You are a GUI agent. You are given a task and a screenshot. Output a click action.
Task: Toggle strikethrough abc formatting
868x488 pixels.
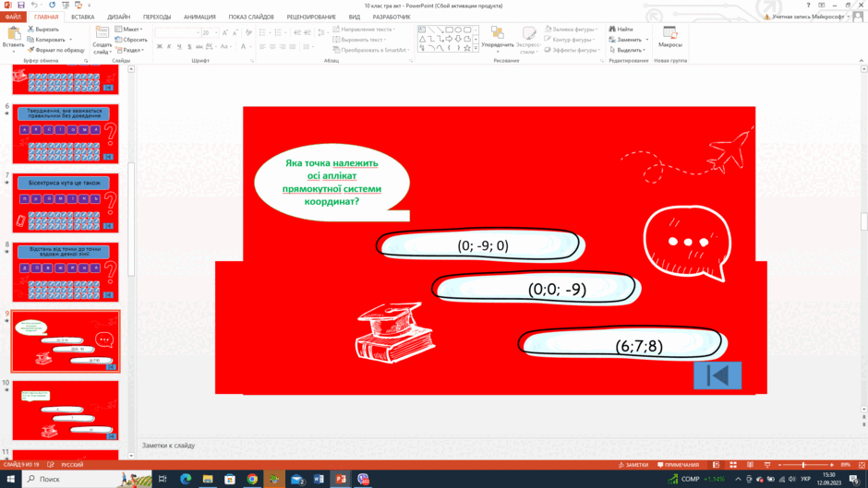(x=199, y=47)
